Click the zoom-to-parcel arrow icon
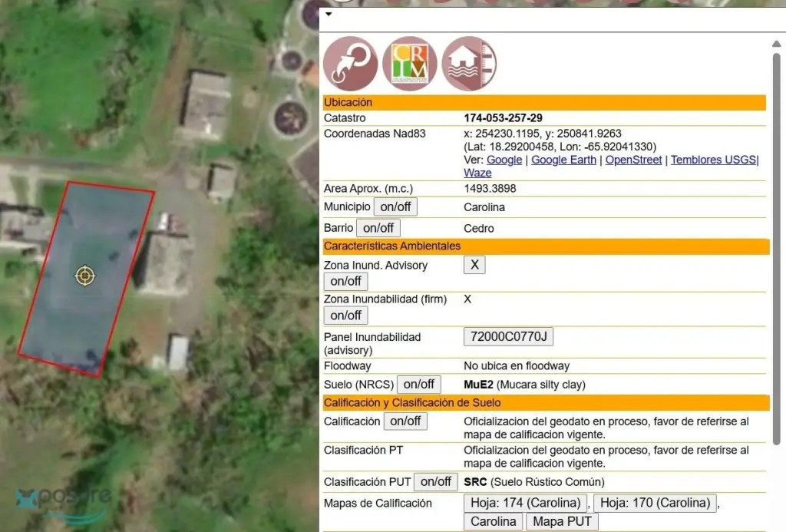 (x=351, y=64)
